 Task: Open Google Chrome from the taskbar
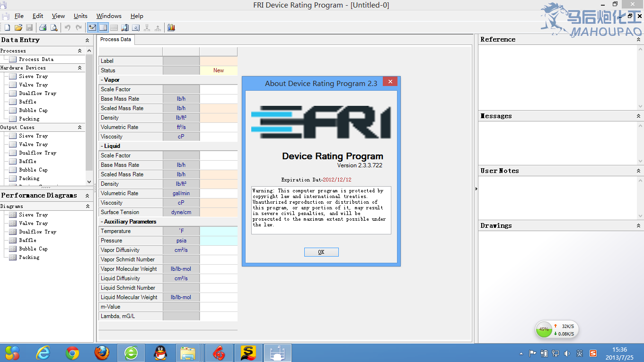click(72, 353)
